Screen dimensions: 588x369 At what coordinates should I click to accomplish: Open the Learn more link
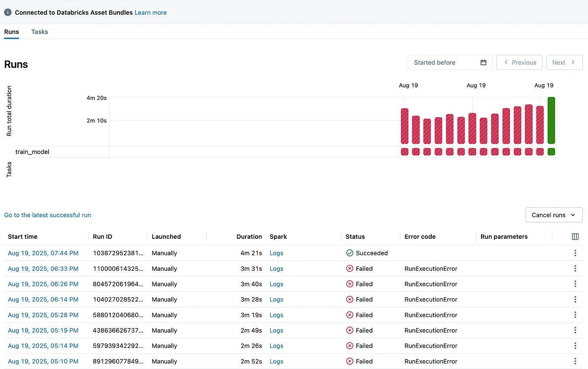coord(150,12)
